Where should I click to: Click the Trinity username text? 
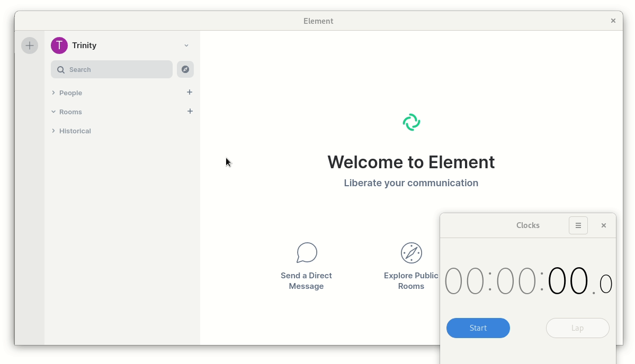click(x=84, y=46)
